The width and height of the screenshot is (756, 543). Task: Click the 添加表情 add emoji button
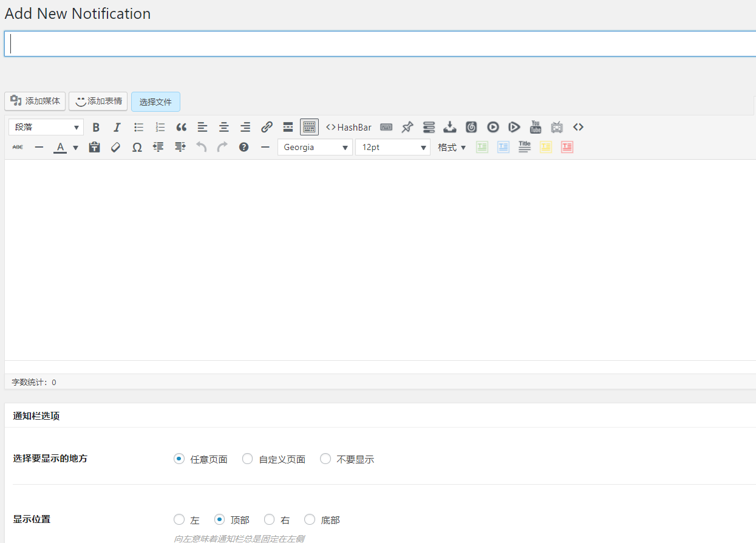coord(98,101)
